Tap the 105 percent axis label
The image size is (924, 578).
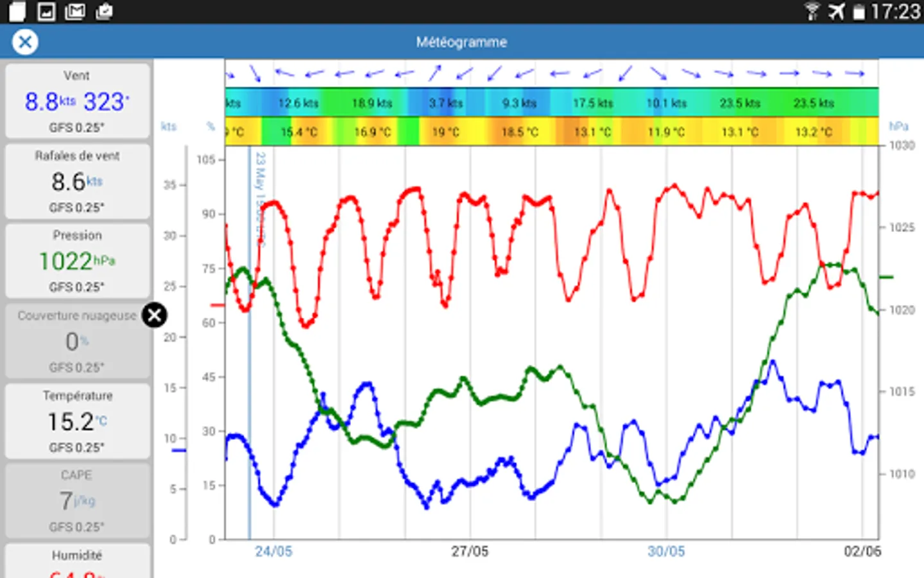coord(206,160)
